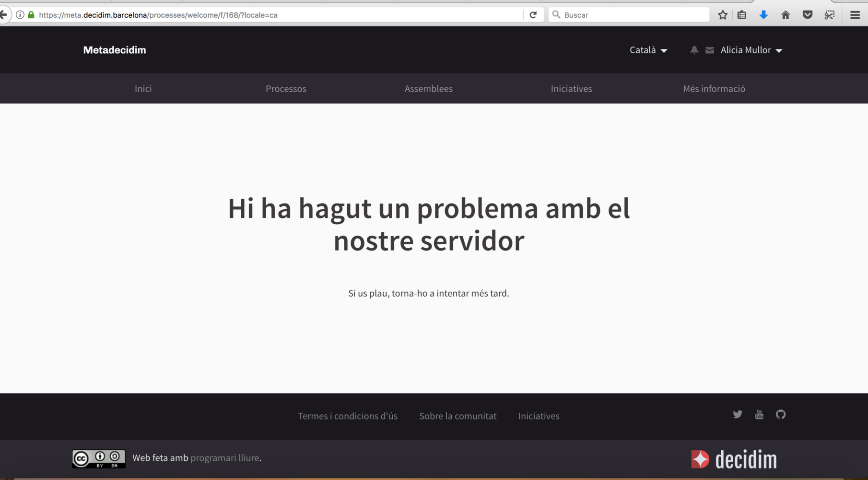Viewport: 868px width, 480px height.
Task: Bookmark this page with star icon
Action: pyautogui.click(x=723, y=15)
